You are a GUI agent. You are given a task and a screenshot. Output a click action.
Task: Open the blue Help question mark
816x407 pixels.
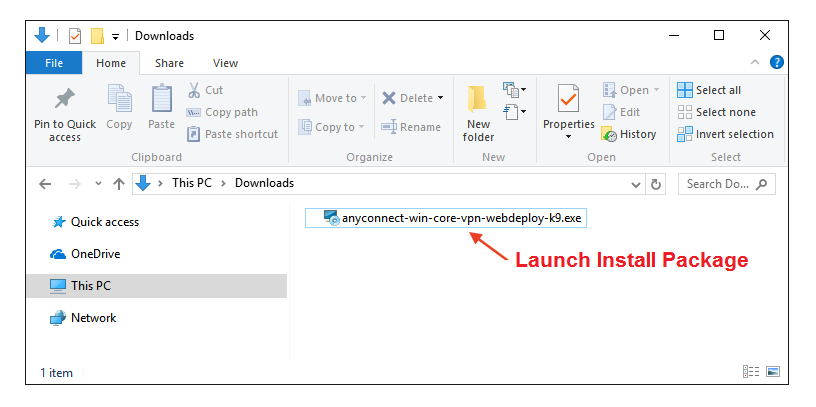(776, 62)
